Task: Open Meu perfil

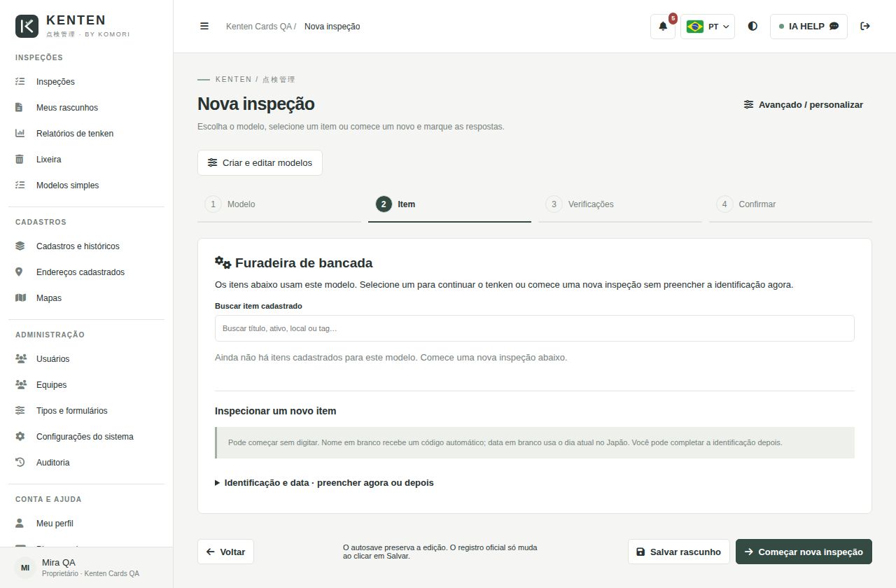Action: [x=86, y=524]
